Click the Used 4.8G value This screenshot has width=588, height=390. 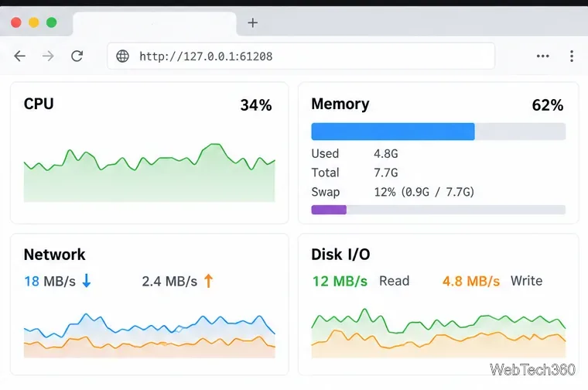point(386,154)
